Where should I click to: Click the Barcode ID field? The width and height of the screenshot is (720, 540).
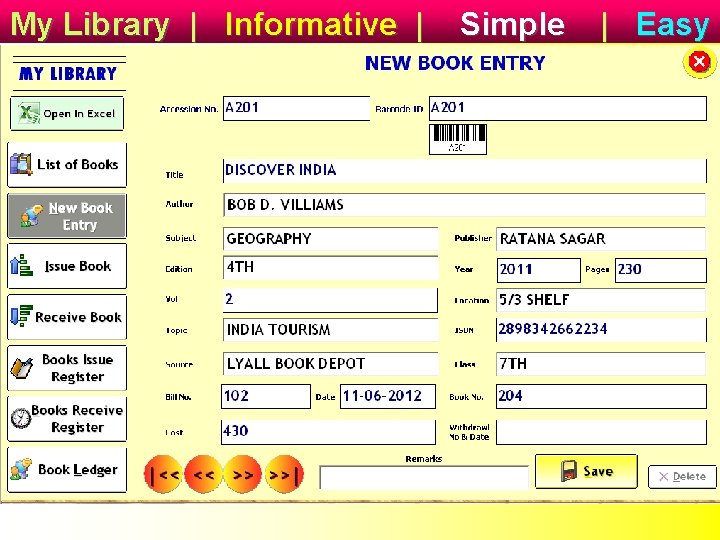[568, 108]
